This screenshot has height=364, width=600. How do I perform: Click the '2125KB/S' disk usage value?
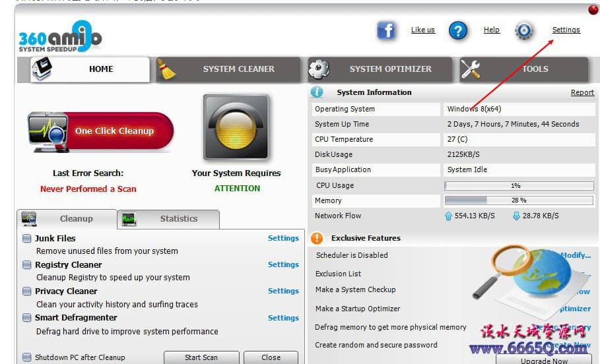click(x=463, y=154)
